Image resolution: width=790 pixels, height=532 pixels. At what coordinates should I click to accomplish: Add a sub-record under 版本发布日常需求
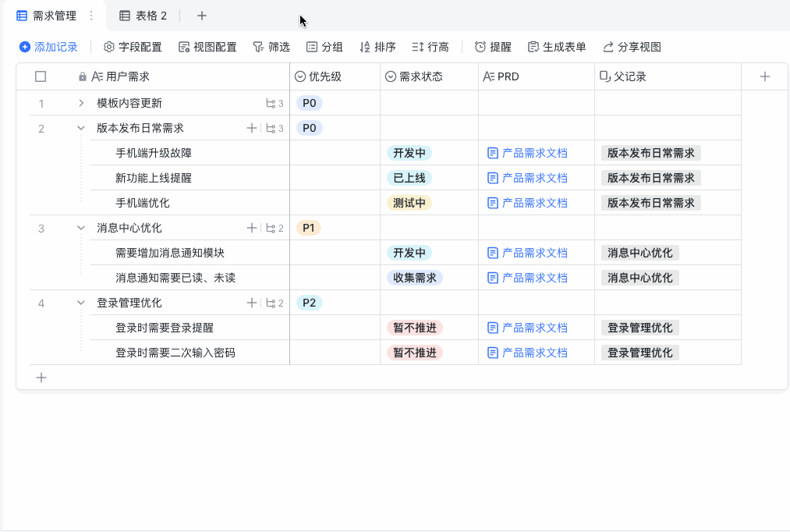tap(252, 128)
